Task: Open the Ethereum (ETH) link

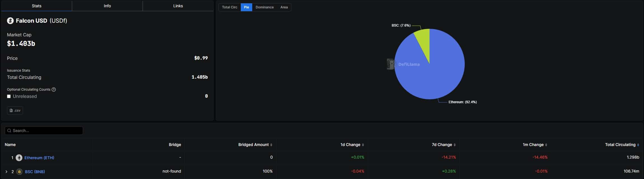Action: click(39, 158)
